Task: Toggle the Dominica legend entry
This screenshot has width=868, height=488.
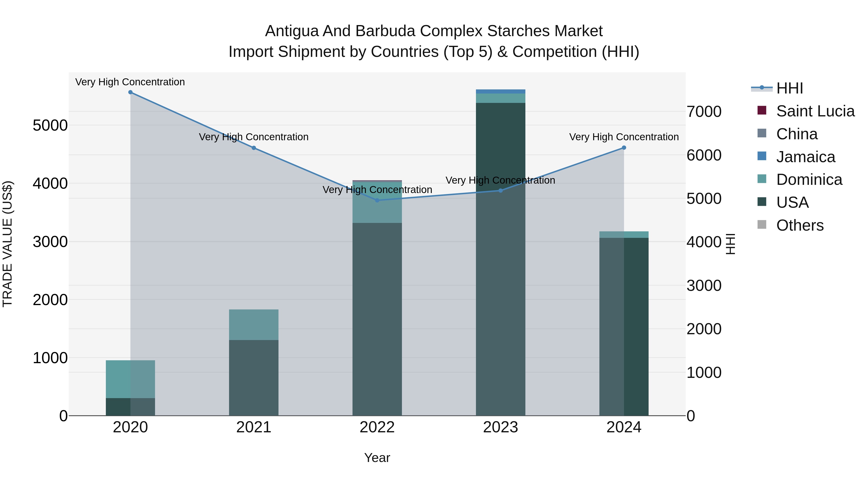Action: pyautogui.click(x=800, y=180)
